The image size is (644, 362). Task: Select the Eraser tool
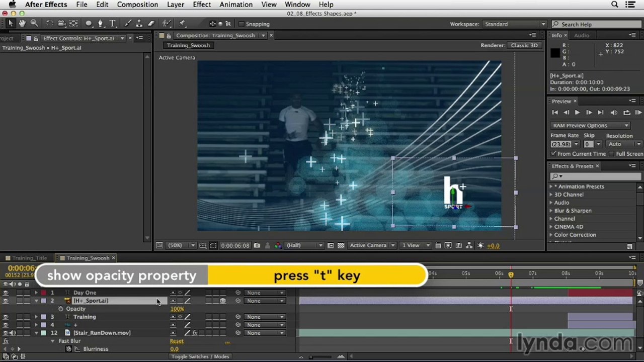click(151, 24)
